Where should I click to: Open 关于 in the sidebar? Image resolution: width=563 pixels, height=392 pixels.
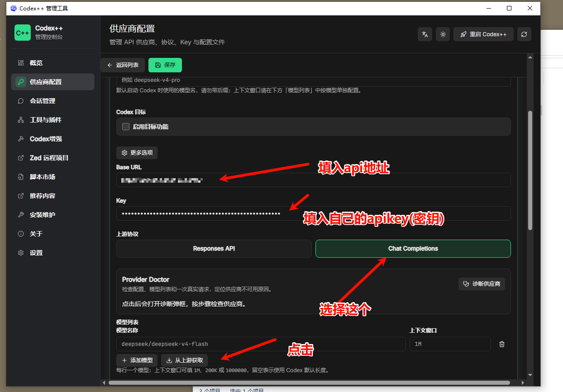52,234
